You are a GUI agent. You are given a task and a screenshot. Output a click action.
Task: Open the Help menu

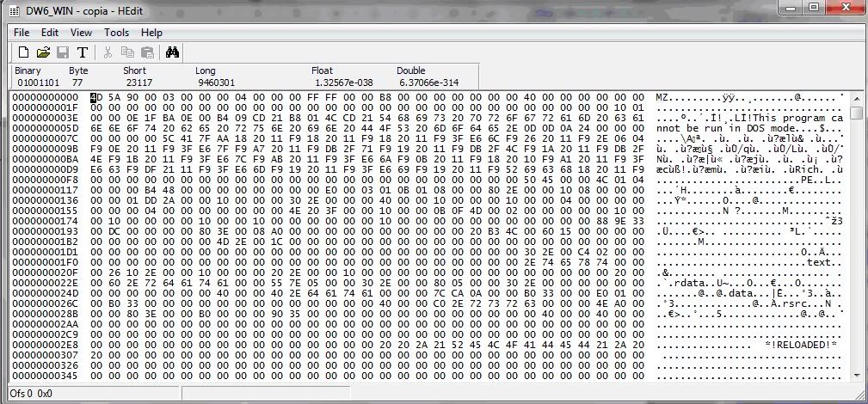click(x=151, y=32)
